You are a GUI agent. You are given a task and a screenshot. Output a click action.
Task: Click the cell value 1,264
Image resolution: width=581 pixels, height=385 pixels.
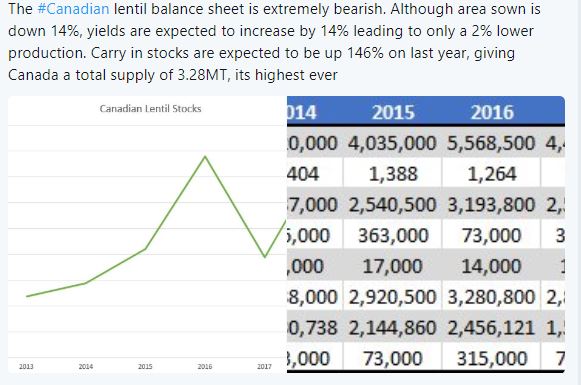click(x=492, y=174)
